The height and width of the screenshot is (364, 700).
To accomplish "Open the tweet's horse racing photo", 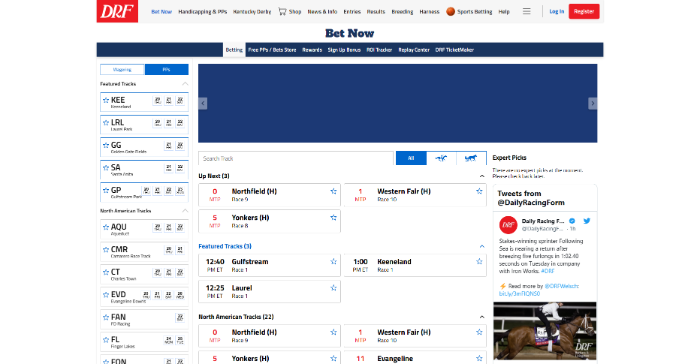I will (x=545, y=331).
